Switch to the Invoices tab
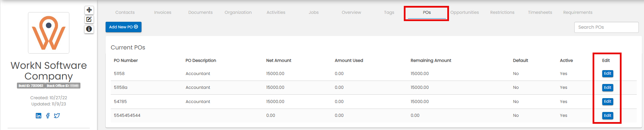644x130 pixels. pos(163,12)
